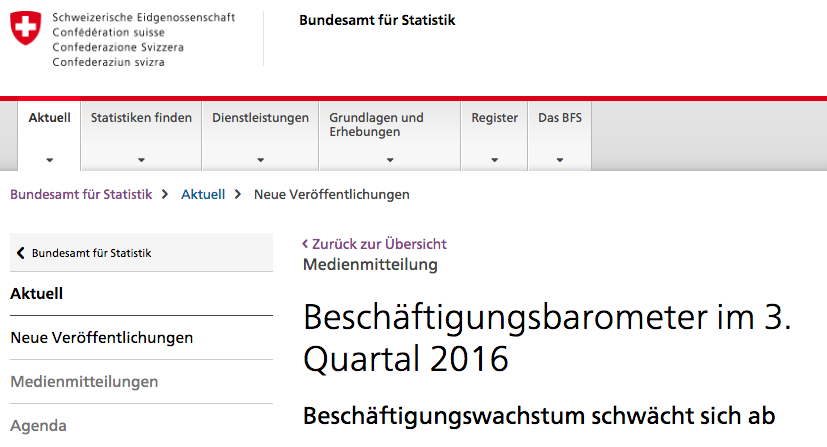Open Neue Veröffentlichungen in the sidebar
The image size is (827, 447).
(x=101, y=338)
